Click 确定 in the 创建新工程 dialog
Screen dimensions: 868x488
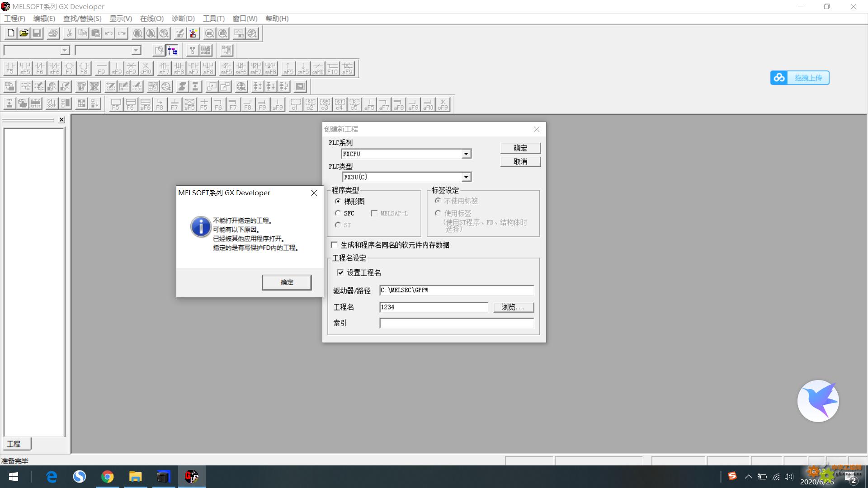click(x=520, y=148)
